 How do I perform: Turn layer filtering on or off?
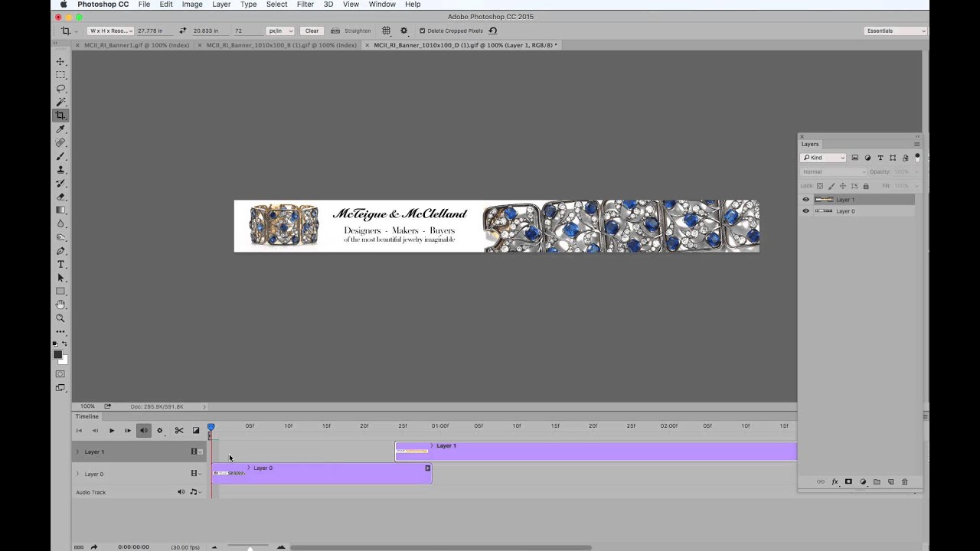click(x=917, y=158)
